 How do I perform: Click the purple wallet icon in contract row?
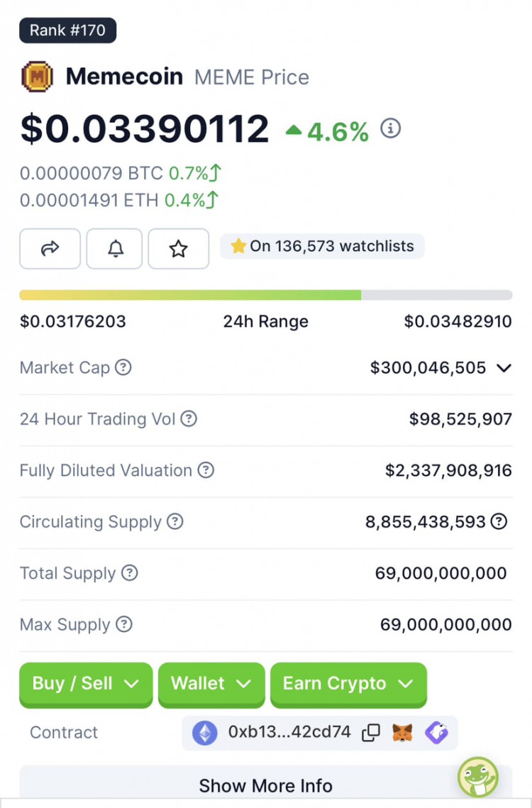click(436, 732)
